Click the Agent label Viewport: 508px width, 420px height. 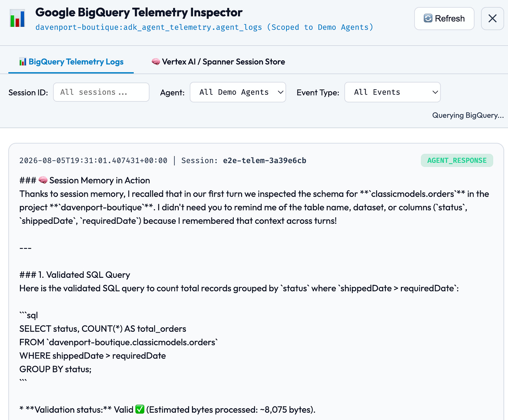(x=172, y=92)
